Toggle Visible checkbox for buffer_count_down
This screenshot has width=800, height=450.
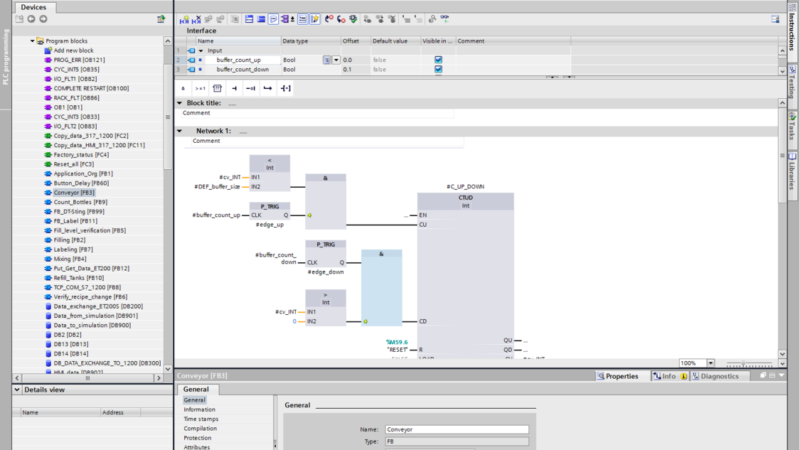(x=437, y=70)
